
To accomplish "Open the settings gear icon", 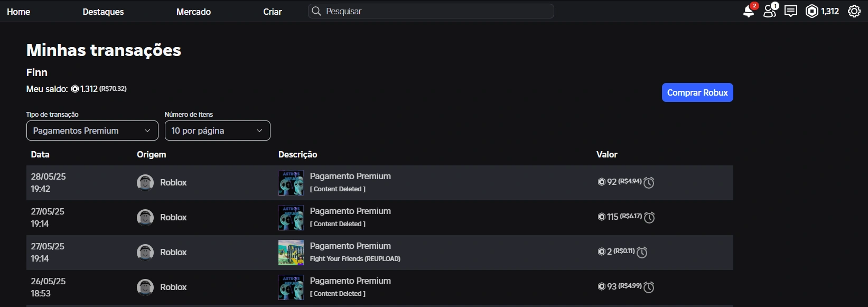I will click(x=854, y=11).
